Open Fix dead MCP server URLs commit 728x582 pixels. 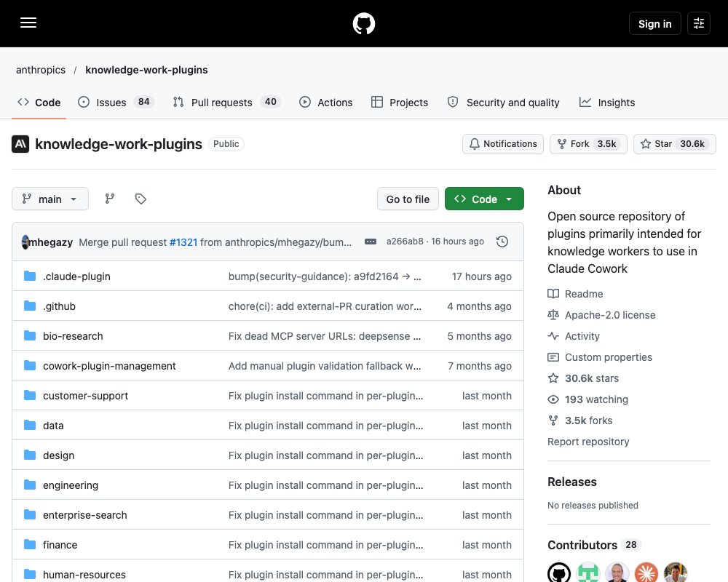325,336
